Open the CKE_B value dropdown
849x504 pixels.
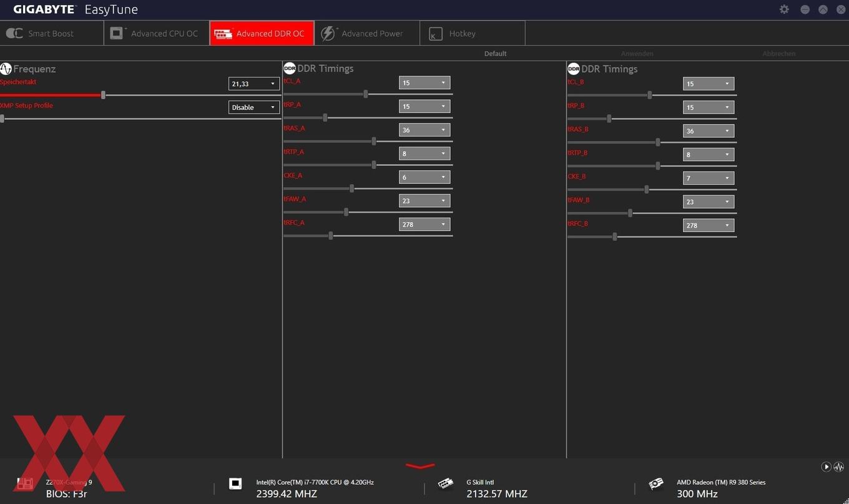[x=709, y=178]
